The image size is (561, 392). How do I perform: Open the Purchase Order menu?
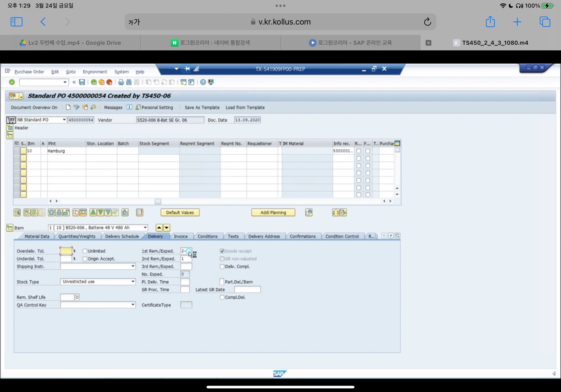29,72
